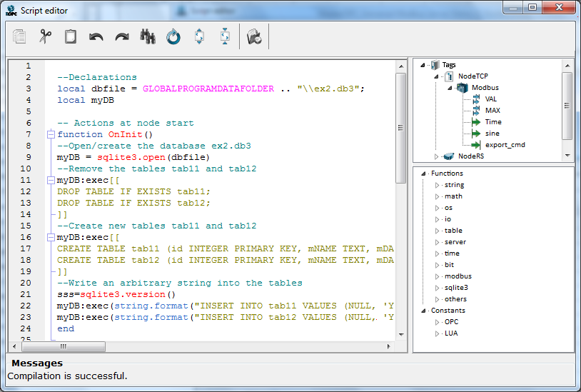581x392 pixels.
Task: Expand the math functions group
Action: coord(438,196)
